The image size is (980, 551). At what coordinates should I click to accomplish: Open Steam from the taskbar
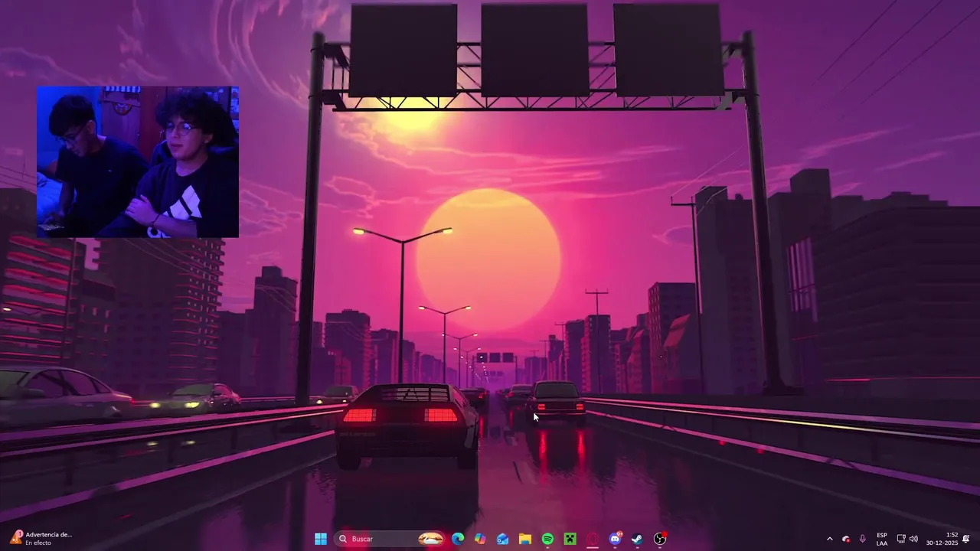click(x=637, y=539)
